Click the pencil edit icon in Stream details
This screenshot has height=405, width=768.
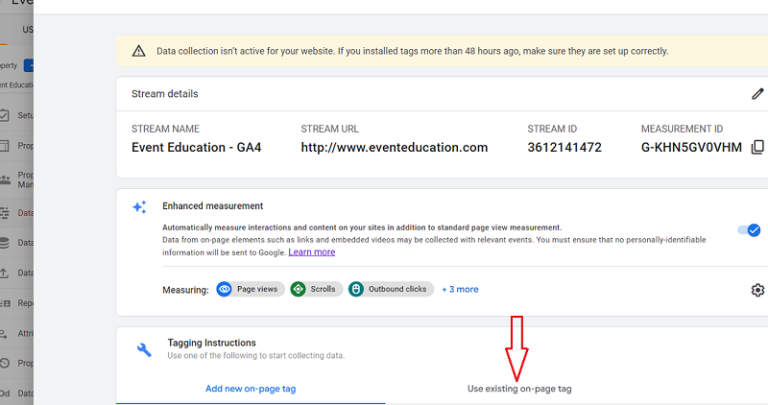click(757, 94)
